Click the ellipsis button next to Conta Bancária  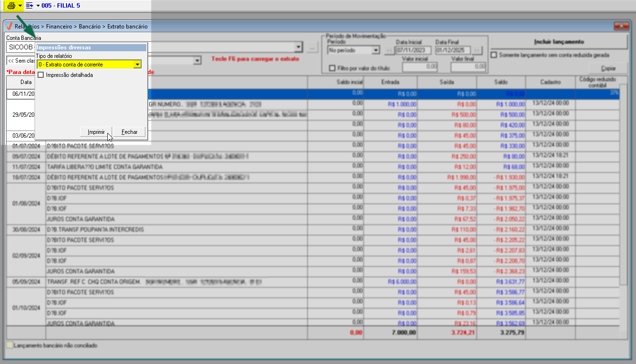(x=312, y=47)
